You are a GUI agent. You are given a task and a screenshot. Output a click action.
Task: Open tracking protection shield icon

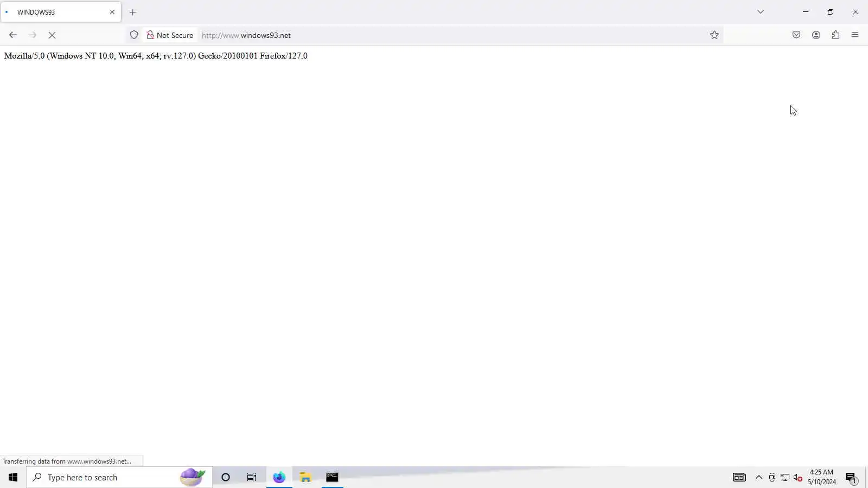coord(134,35)
